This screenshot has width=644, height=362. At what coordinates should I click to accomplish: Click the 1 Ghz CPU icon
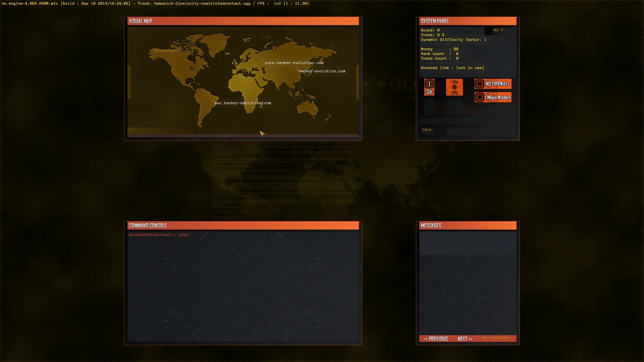[x=454, y=87]
